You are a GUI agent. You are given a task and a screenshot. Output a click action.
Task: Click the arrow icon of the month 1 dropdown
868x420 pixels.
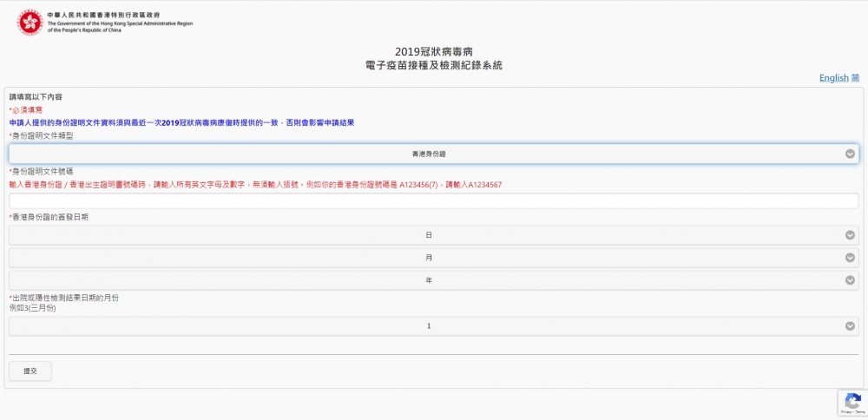point(850,326)
